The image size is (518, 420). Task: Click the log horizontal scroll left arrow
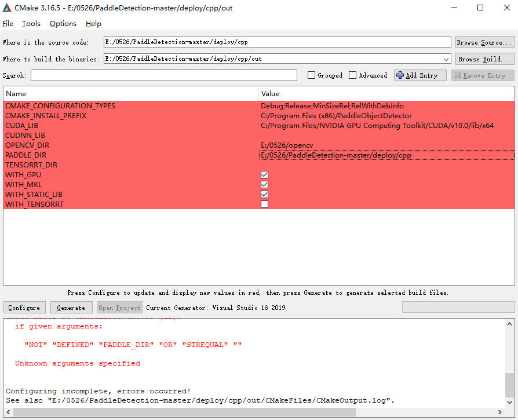[8, 412]
